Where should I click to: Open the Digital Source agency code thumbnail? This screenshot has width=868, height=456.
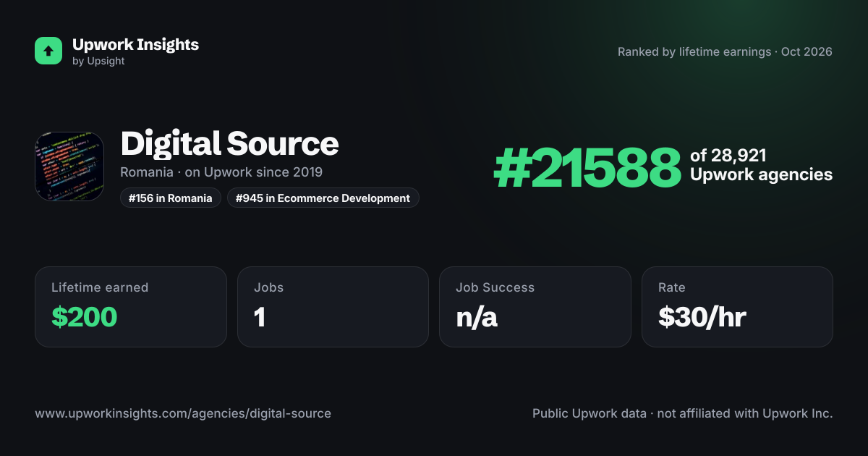(69, 166)
